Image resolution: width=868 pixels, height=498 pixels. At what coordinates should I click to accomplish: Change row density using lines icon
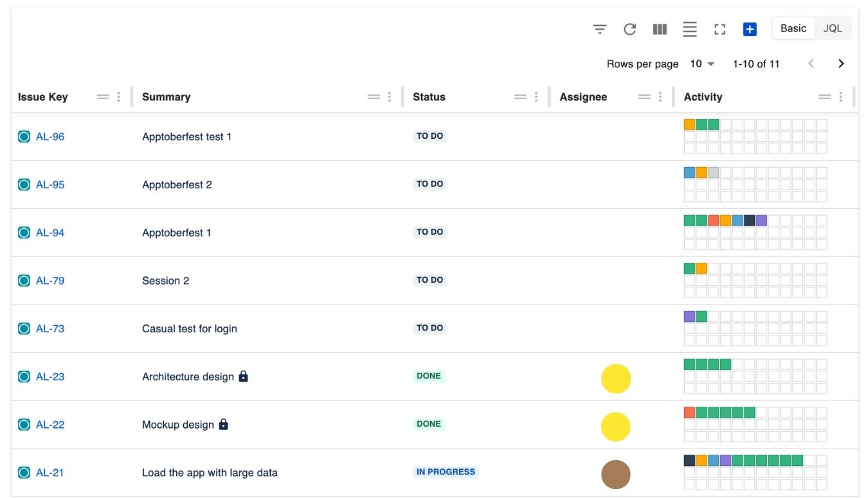[x=689, y=29]
